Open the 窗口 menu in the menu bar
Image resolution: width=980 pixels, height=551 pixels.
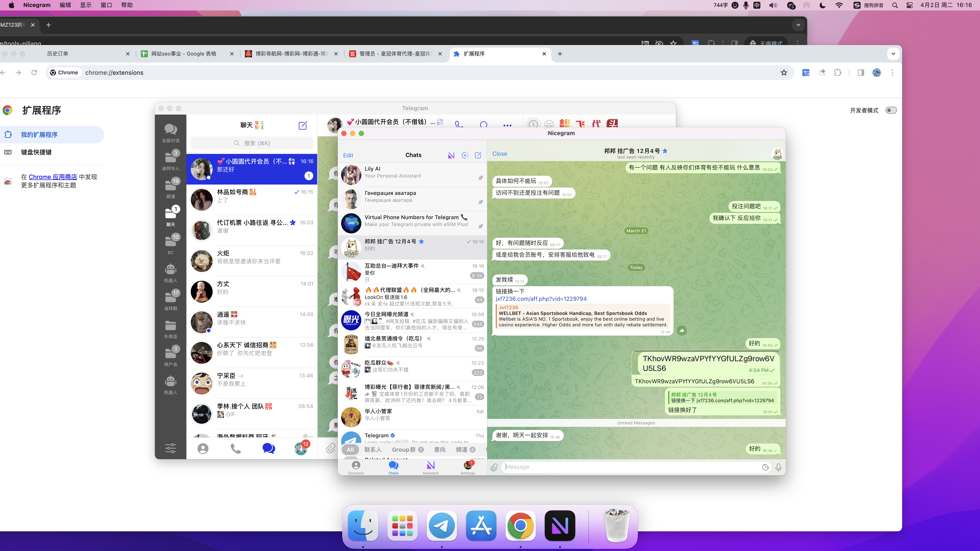pyautogui.click(x=106, y=5)
